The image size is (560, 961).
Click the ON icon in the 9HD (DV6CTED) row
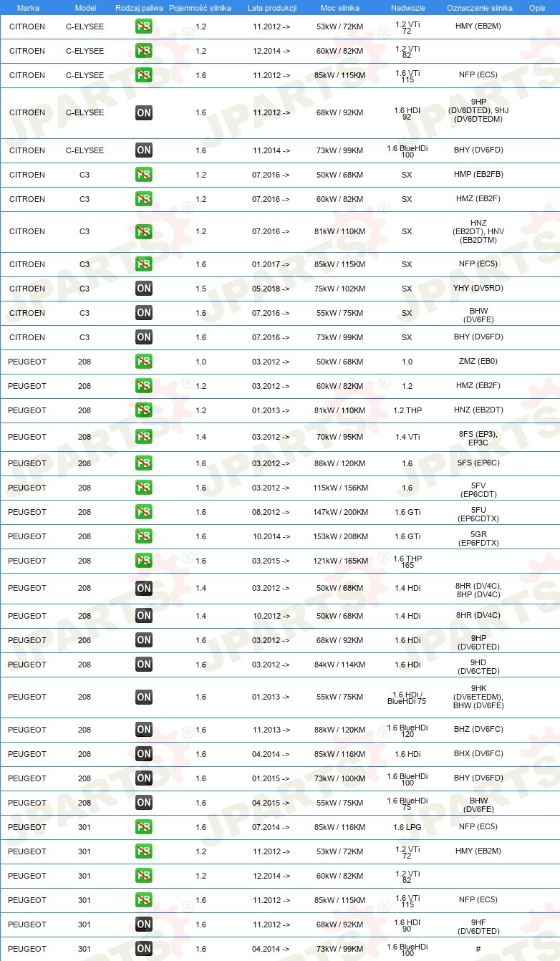coord(144,665)
